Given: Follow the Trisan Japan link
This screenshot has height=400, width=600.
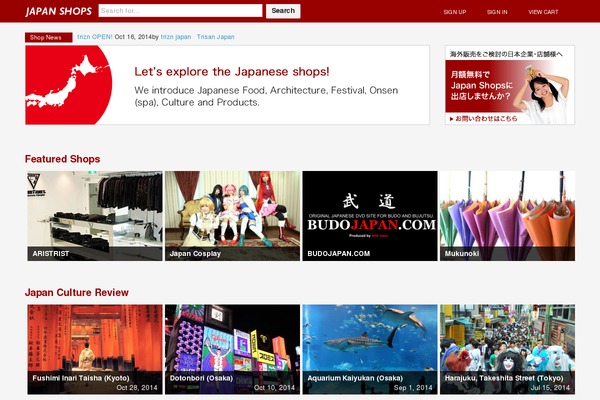Looking at the screenshot, I should click(215, 37).
